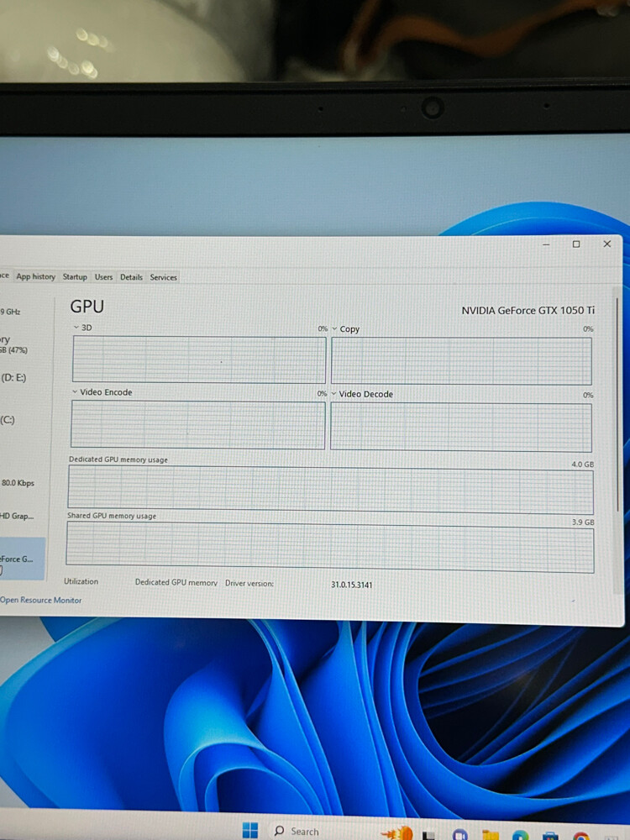The height and width of the screenshot is (840, 630).
Task: Click the Task Manager vertical scrollbar
Action: (x=617, y=405)
